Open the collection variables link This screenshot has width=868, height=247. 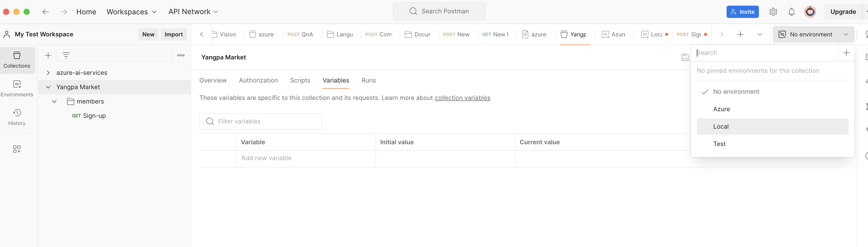coord(462,98)
